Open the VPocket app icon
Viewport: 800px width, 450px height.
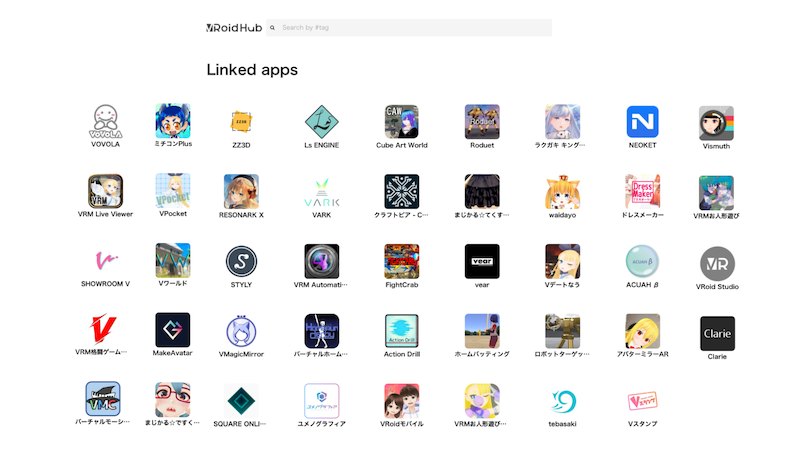pyautogui.click(x=173, y=190)
